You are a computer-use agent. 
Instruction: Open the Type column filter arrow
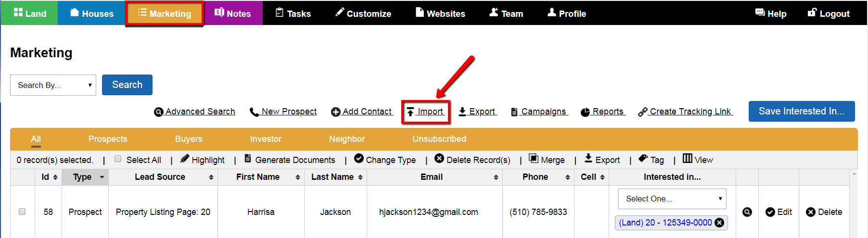pyautogui.click(x=102, y=177)
